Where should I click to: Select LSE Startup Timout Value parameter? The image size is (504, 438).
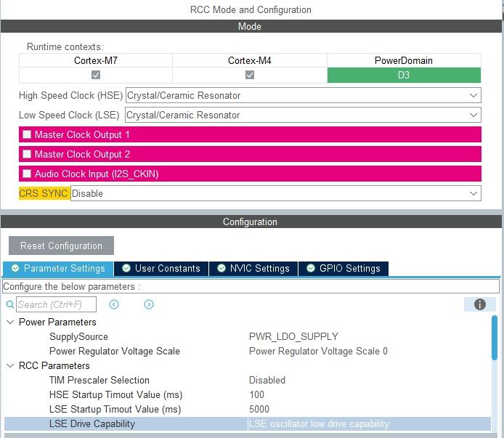point(115,409)
